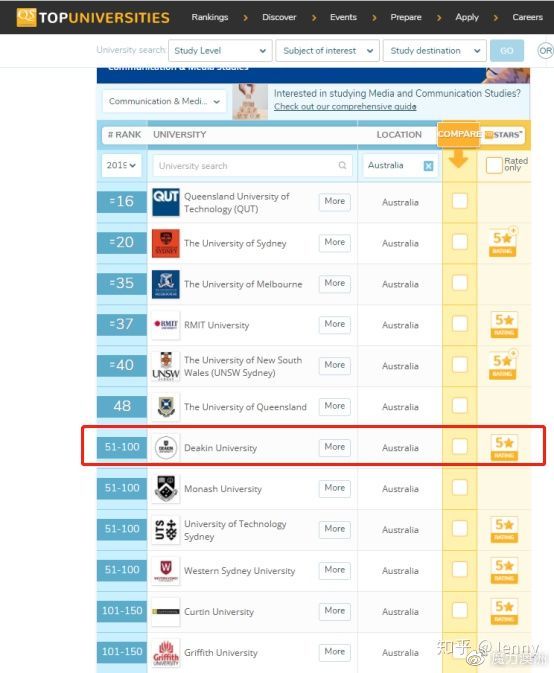Clear the Australia location filter
Screen dimensions: 554x673
[x=428, y=166]
